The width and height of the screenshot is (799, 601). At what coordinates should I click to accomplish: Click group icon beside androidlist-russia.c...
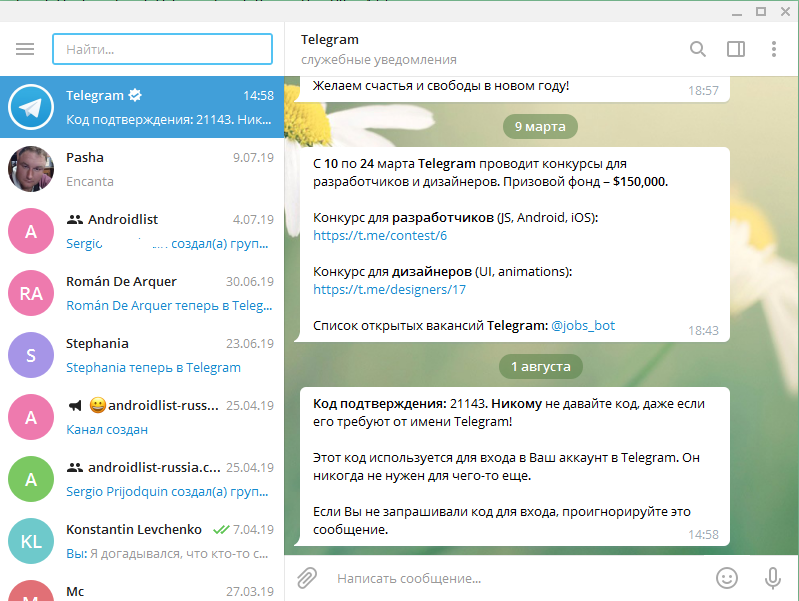tap(74, 467)
